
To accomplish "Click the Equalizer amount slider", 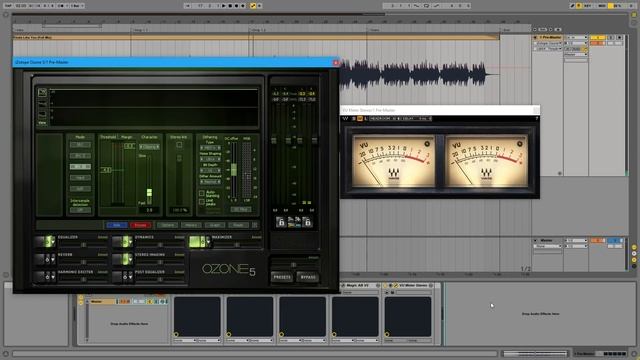I will (x=83, y=244).
